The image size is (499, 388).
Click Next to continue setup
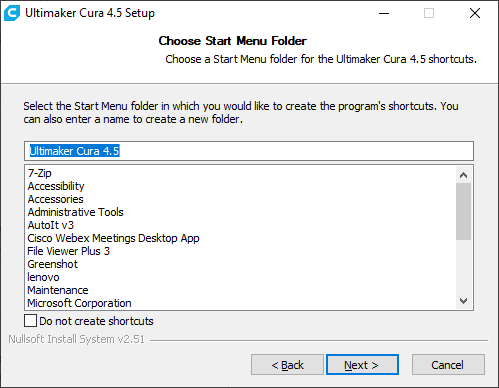coord(362,365)
